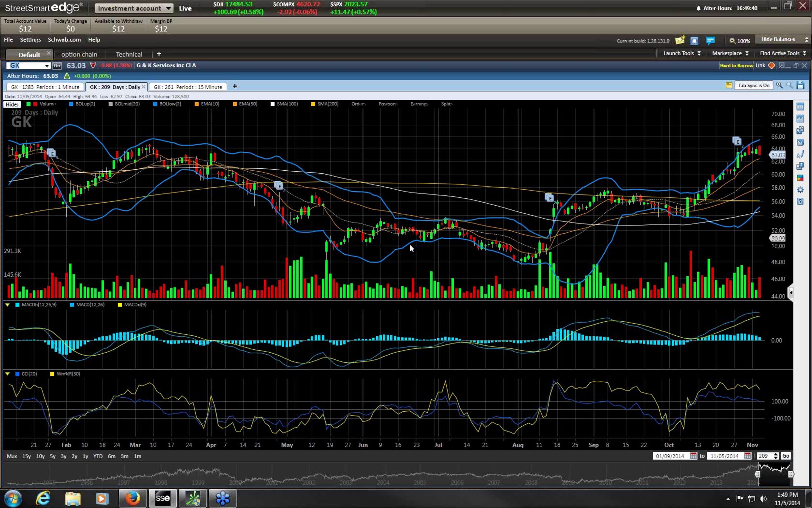Select the drawing tools pencil icon

pos(800,154)
